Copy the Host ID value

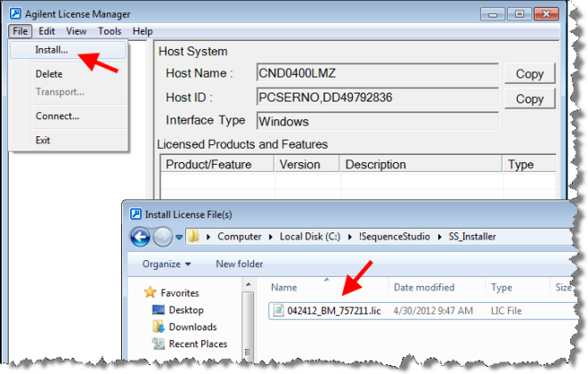pos(529,99)
